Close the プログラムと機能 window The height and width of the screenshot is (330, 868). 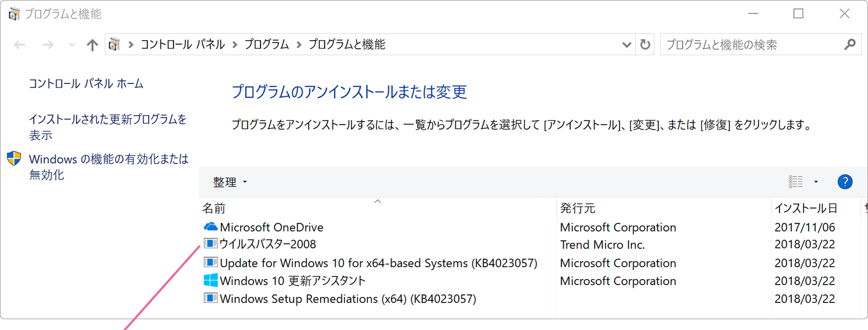click(x=845, y=14)
